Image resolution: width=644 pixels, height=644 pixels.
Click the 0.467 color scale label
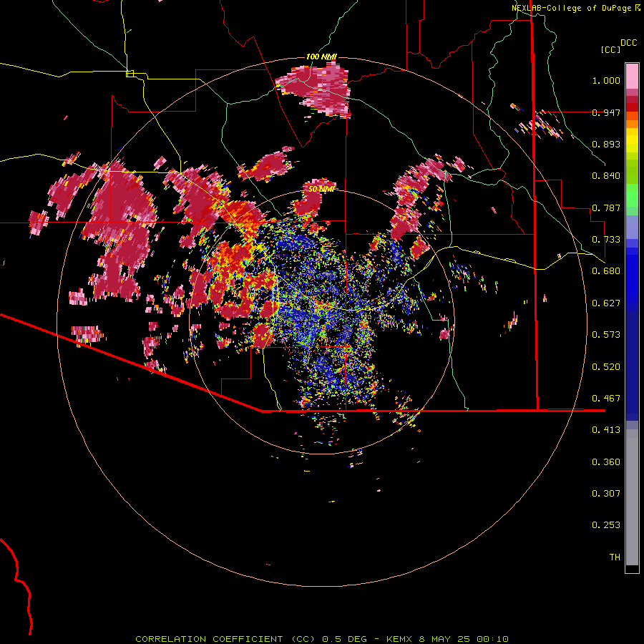(606, 399)
